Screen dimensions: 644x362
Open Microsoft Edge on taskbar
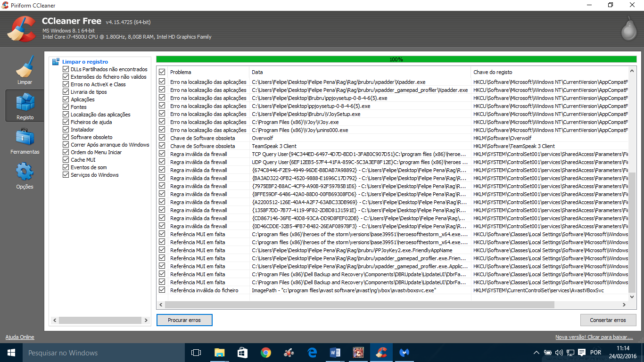point(312,353)
